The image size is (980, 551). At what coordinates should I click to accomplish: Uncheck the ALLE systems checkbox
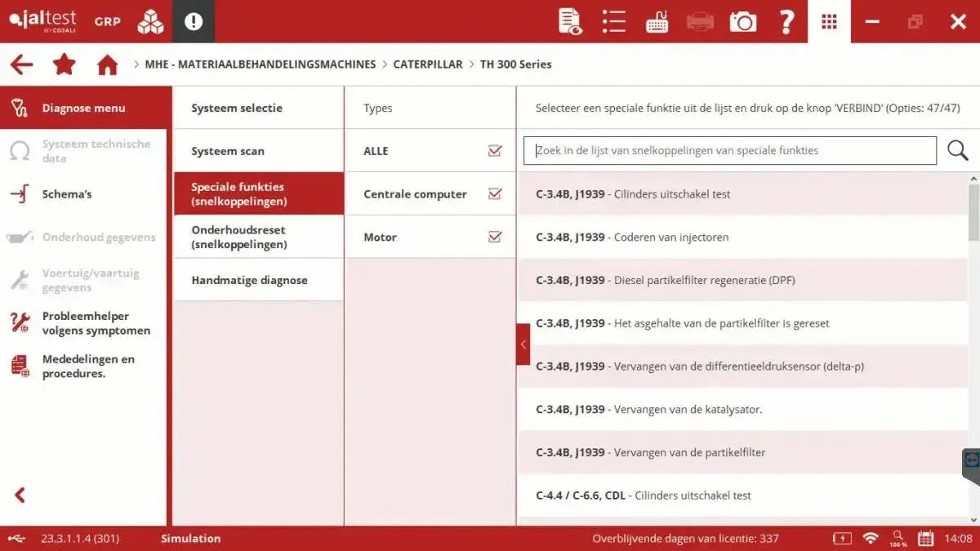[495, 150]
